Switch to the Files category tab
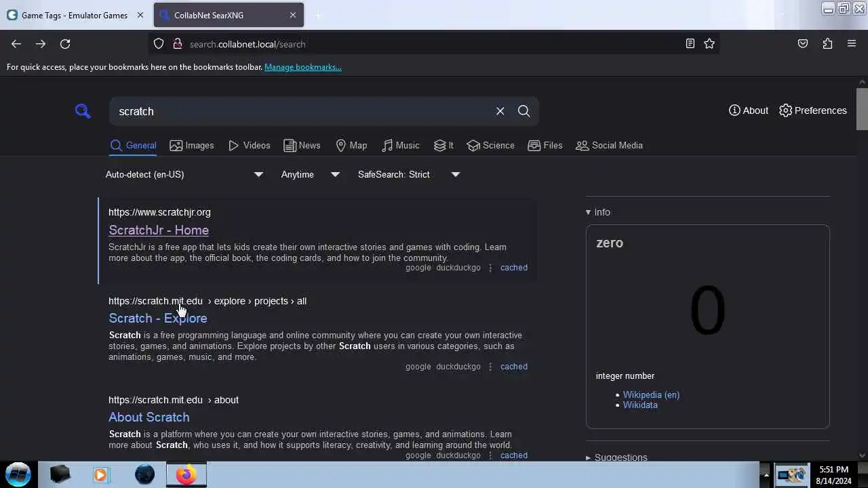 [545, 145]
